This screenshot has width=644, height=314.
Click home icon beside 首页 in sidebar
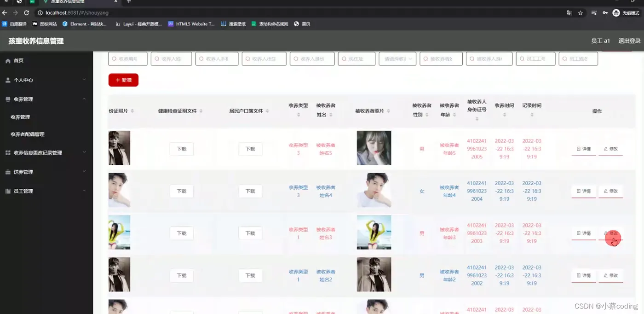coord(8,61)
